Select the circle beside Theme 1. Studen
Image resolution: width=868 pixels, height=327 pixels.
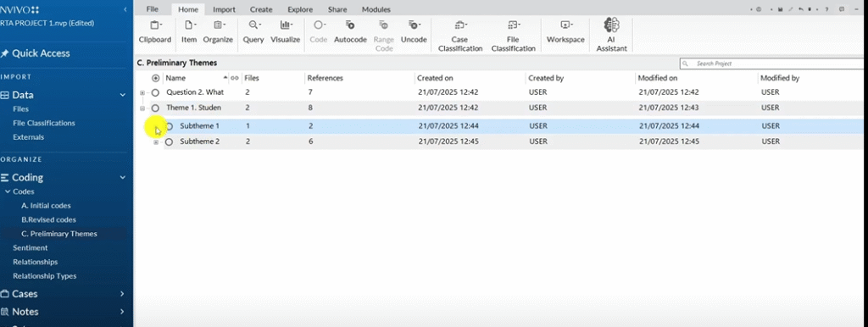click(x=156, y=108)
